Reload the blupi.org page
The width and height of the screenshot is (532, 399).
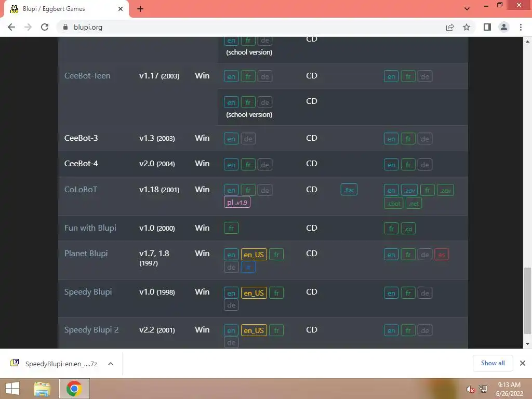[45, 27]
